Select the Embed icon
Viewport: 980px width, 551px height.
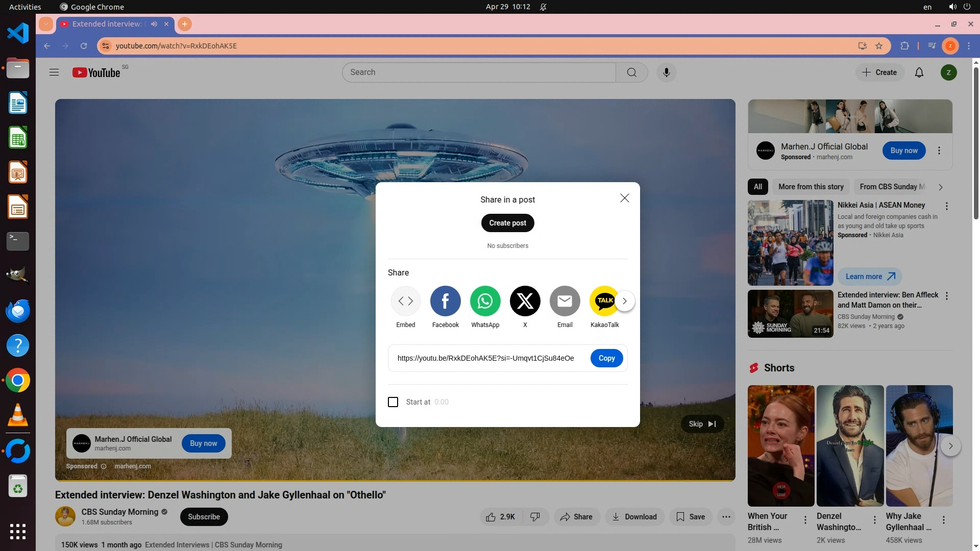(x=406, y=301)
